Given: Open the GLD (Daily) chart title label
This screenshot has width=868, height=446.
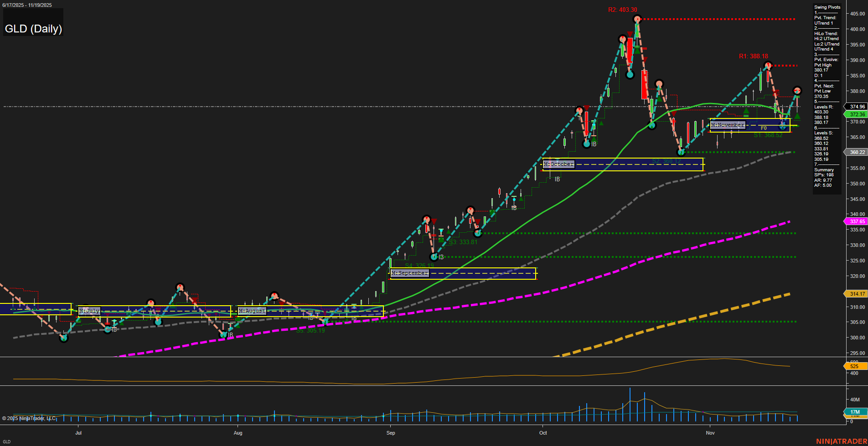Looking at the screenshot, I should coord(33,29).
